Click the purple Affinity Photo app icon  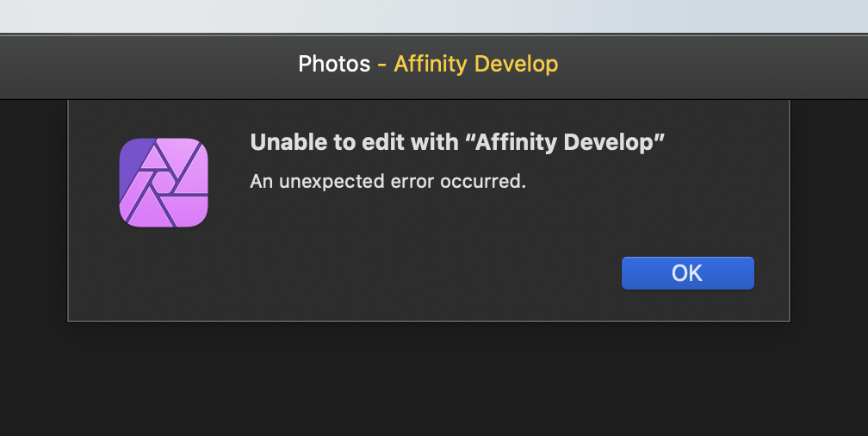[x=164, y=183]
